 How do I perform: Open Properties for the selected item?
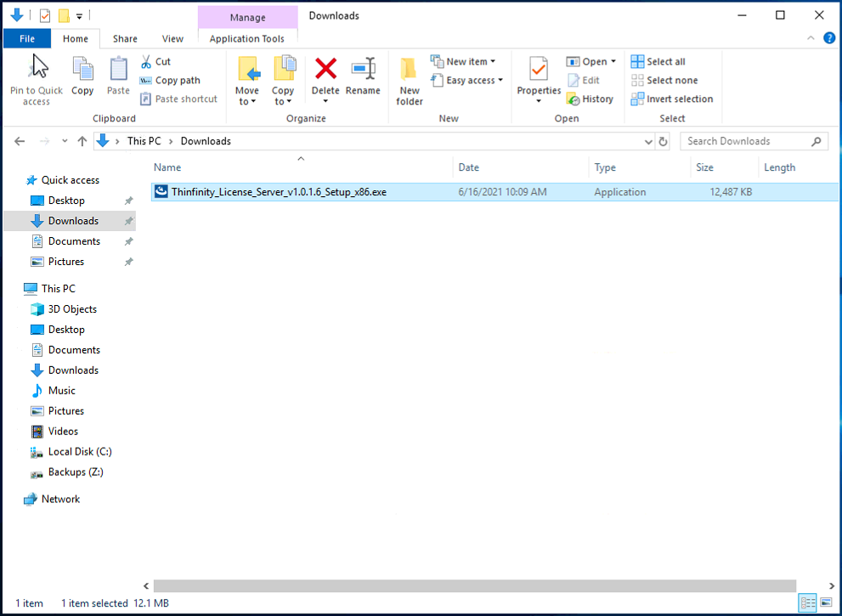coord(538,79)
